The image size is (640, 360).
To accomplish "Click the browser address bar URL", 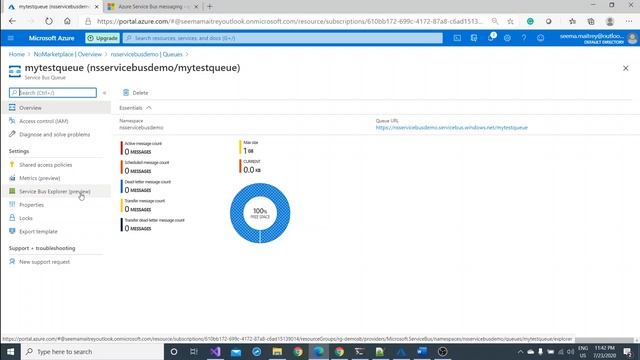I will coord(290,21).
